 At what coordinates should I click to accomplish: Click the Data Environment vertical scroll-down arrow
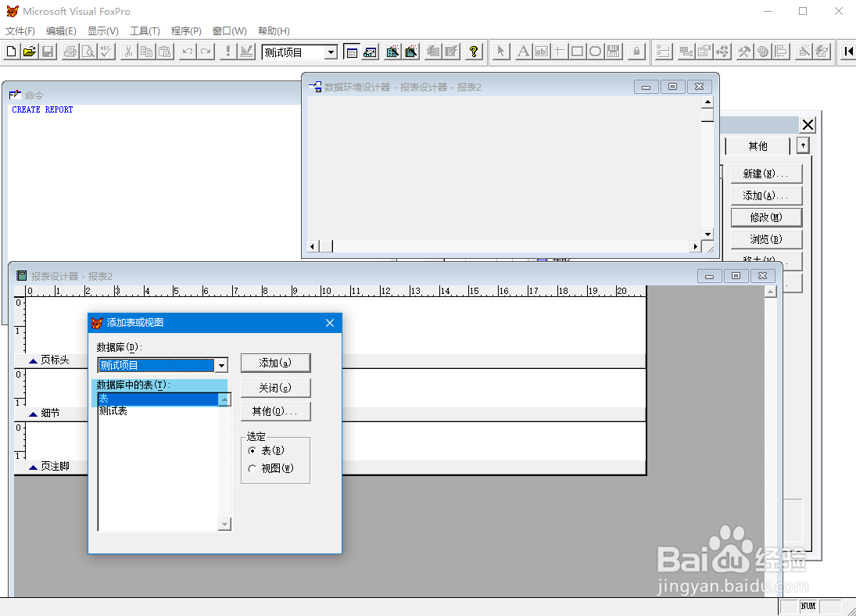[707, 235]
